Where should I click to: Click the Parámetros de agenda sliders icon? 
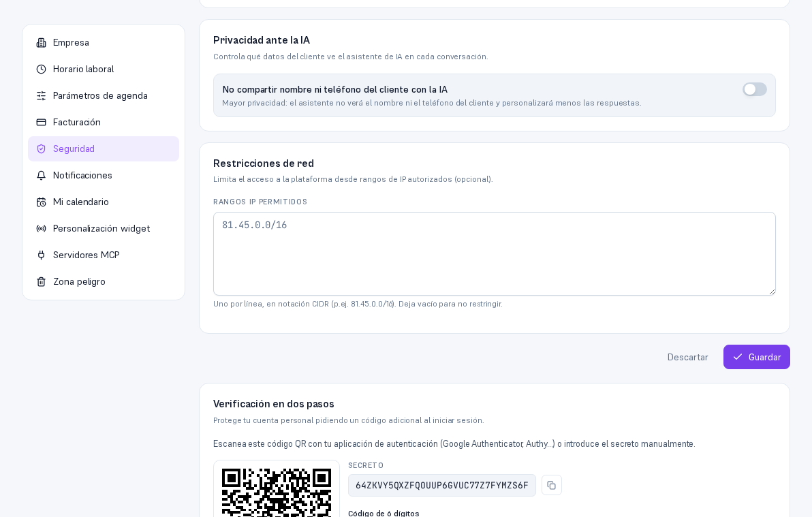(x=41, y=96)
